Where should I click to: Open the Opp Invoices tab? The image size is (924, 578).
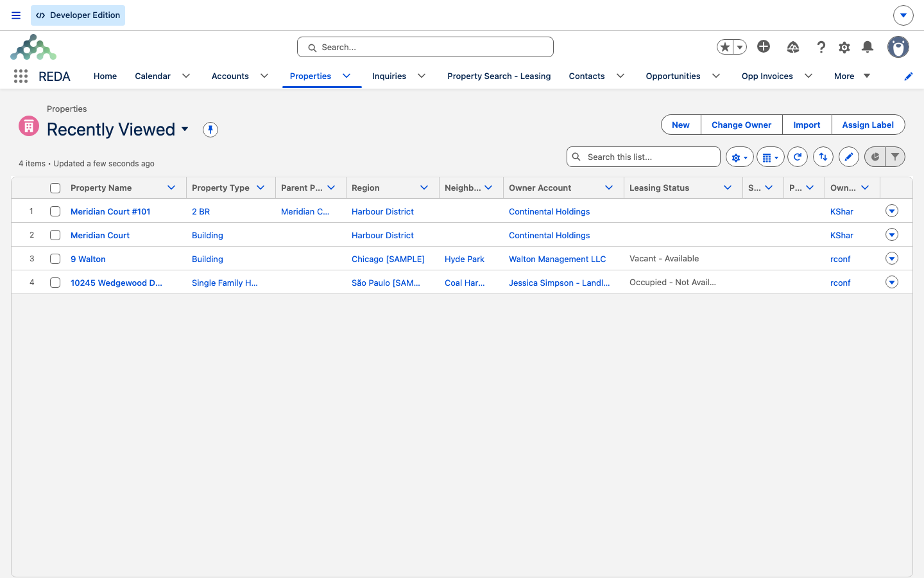click(767, 76)
